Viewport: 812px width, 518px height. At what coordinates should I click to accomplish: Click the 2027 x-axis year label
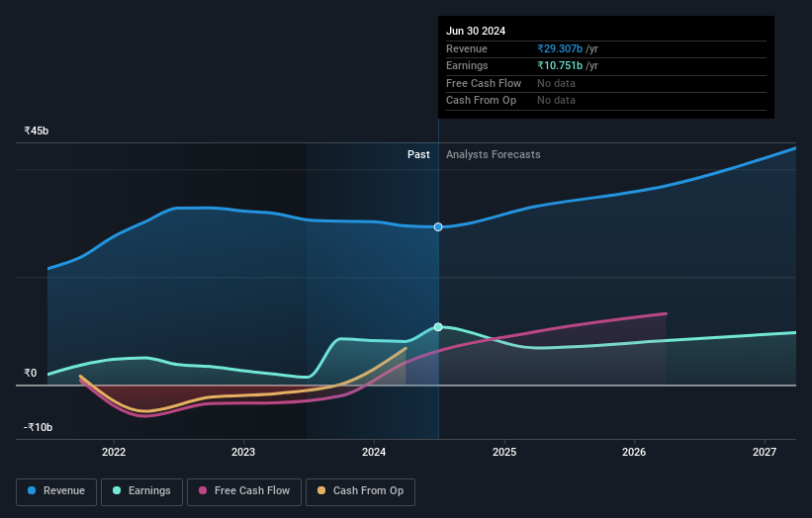pos(765,453)
